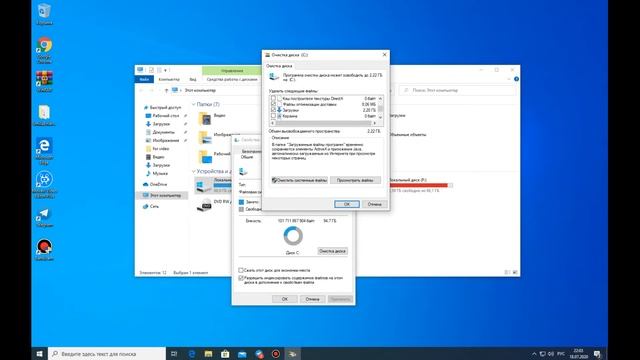The width and height of the screenshot is (640, 360).
Task: Open the Microsoft Edge desktop icon
Action: tap(44, 151)
